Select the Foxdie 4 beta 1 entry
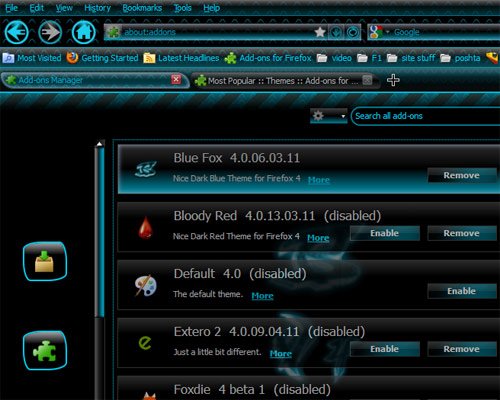Image resolution: width=500 pixels, height=400 pixels. tap(308, 389)
